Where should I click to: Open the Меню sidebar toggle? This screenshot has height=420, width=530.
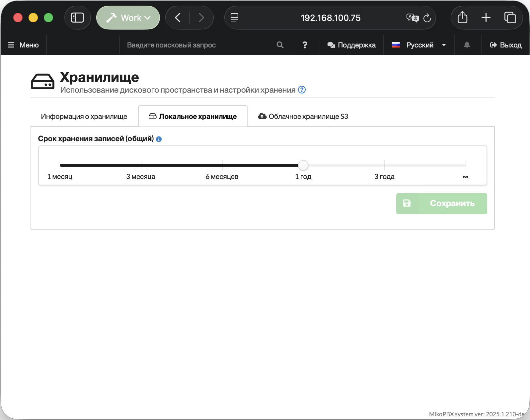(x=23, y=45)
